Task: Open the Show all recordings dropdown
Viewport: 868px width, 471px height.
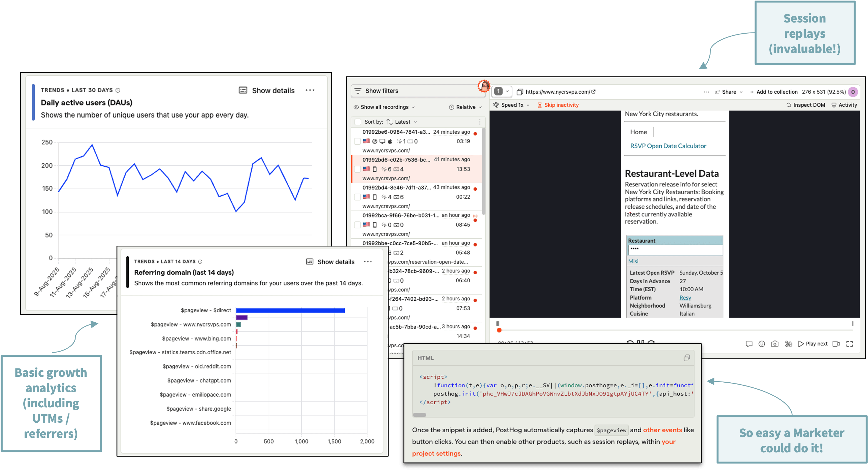Action: 384,107
